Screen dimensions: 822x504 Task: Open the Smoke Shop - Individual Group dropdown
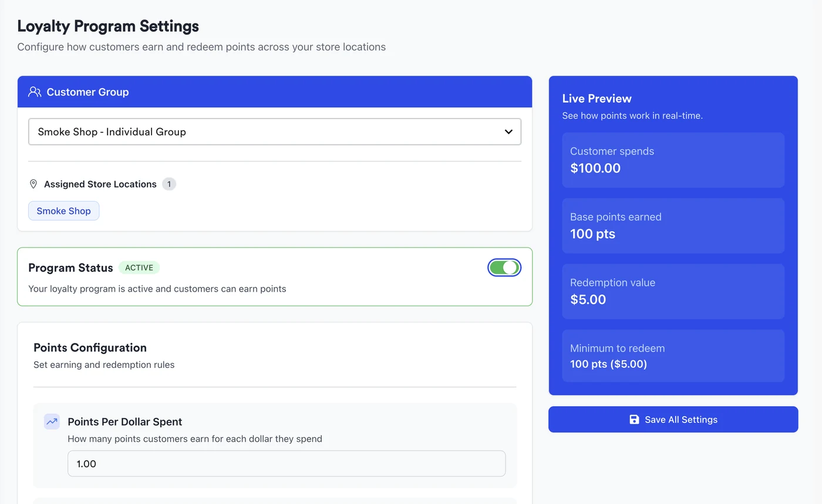(x=275, y=132)
